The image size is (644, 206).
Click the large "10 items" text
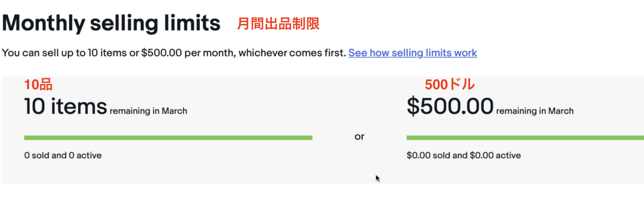tap(65, 106)
